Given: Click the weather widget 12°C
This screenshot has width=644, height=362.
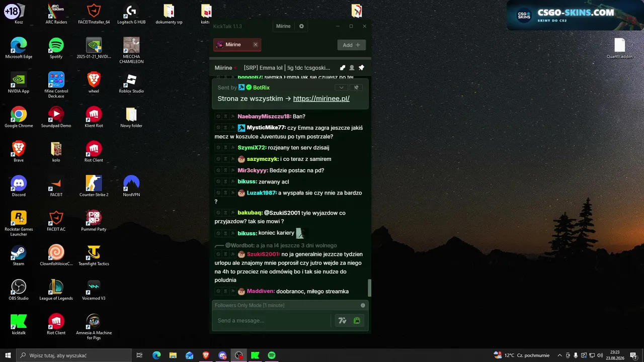Looking at the screenshot, I should 521,355.
